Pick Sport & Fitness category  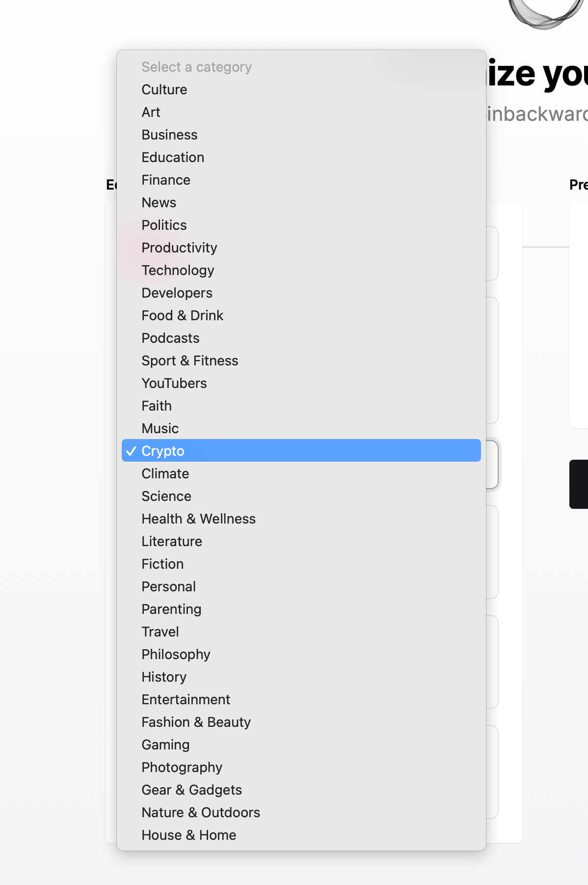(x=301, y=360)
